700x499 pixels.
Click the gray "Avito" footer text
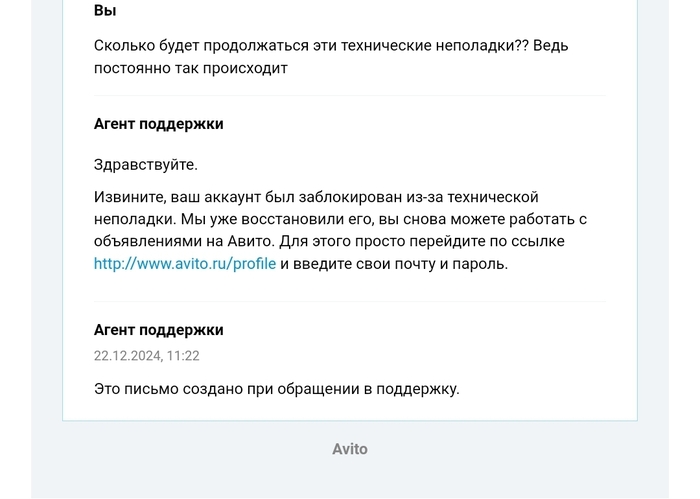tap(350, 449)
